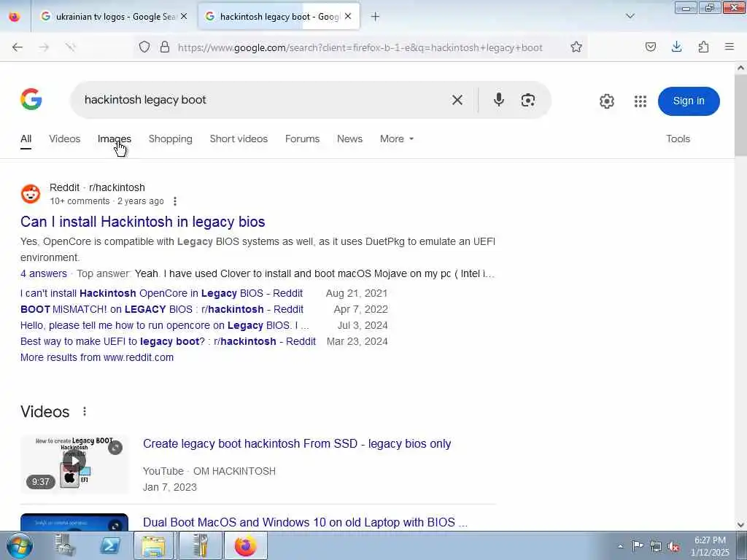Click the muted volume tray icon
This screenshot has width=747, height=560.
(x=673, y=546)
